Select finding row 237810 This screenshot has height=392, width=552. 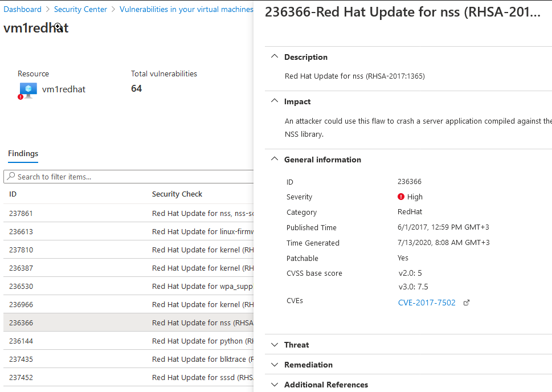[129, 250]
